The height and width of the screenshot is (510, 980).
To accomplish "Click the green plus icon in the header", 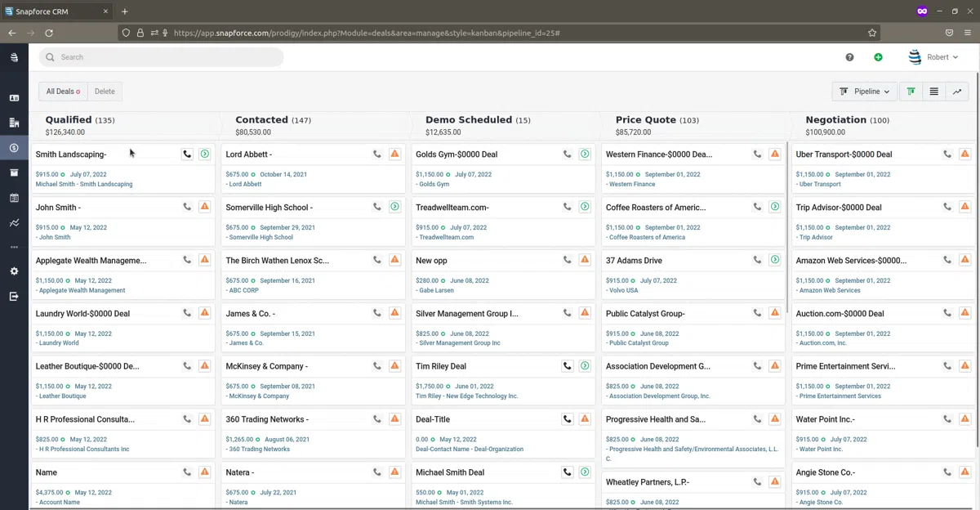I will (878, 57).
